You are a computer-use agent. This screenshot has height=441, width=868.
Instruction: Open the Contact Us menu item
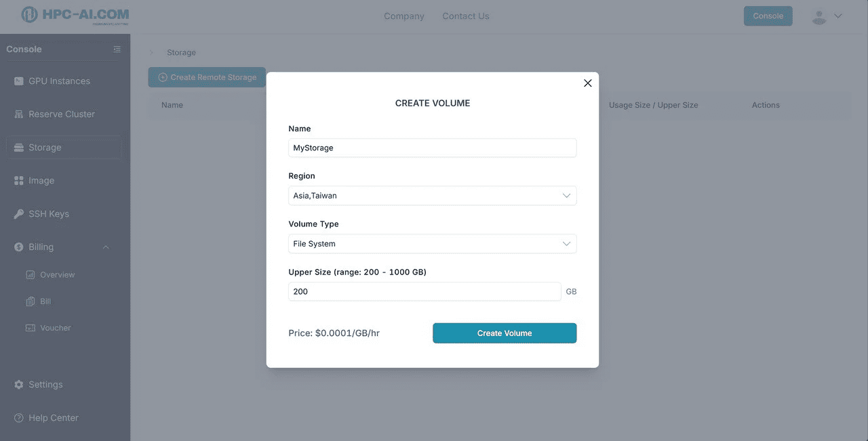pyautogui.click(x=466, y=16)
